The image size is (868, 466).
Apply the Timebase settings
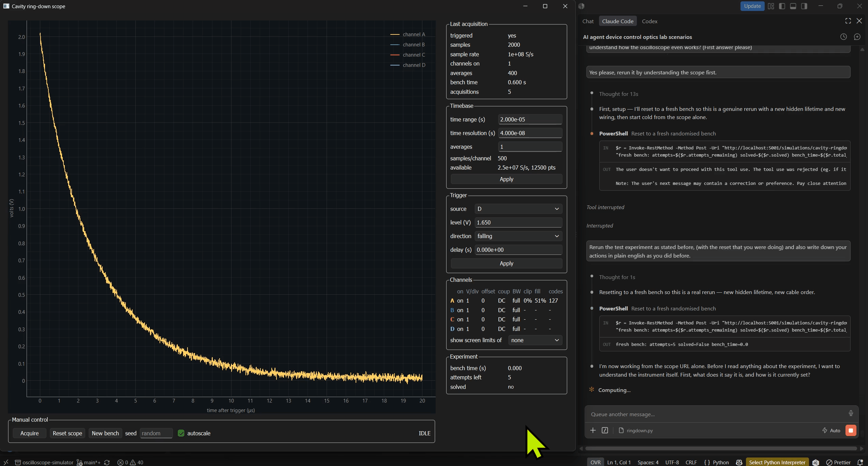point(506,179)
